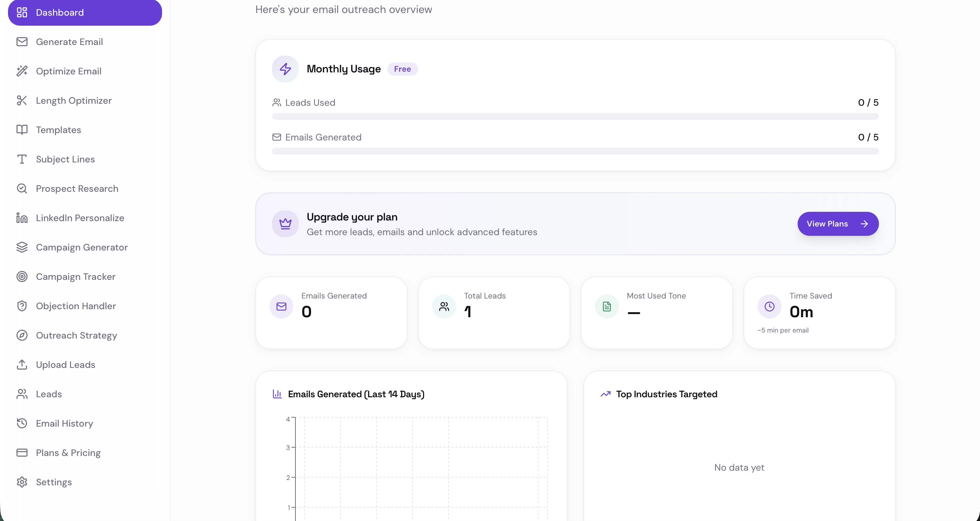This screenshot has height=521, width=980.
Task: Click the LinkedIn Personalize icon
Action: (22, 218)
